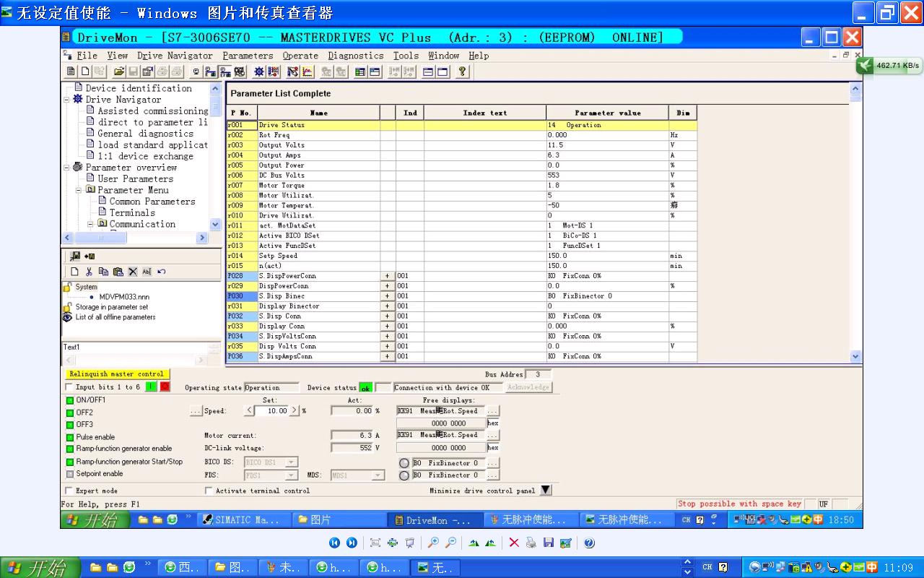Open the Drive Navigator menu
924x578 pixels.
click(x=175, y=56)
